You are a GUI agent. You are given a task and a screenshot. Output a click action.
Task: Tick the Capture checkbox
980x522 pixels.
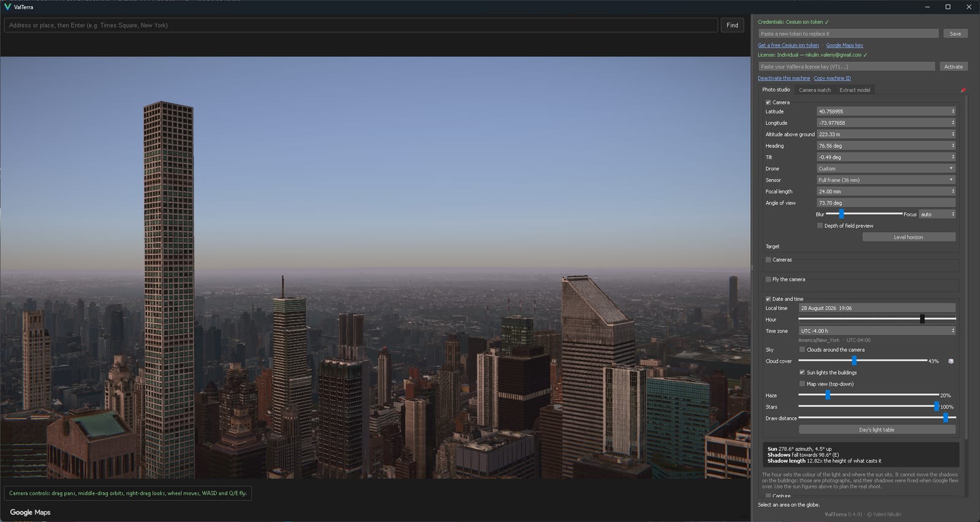click(768, 496)
